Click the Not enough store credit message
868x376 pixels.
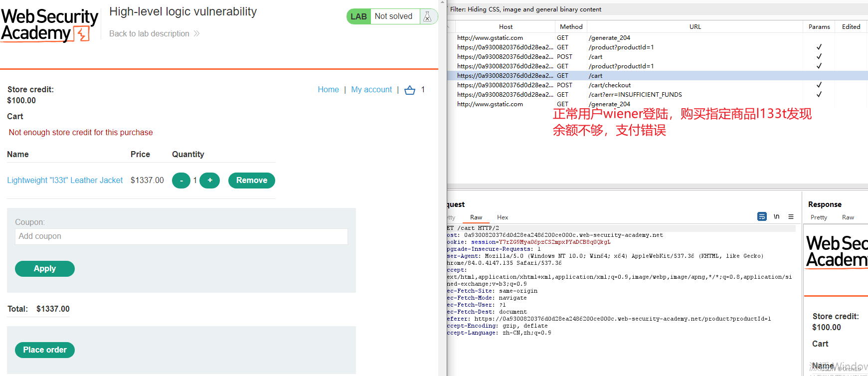(81, 133)
